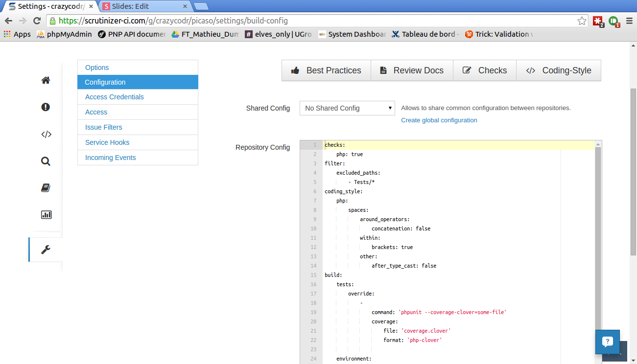This screenshot has height=364, width=637.
Task: Click the address bar URL
Action: point(173,21)
